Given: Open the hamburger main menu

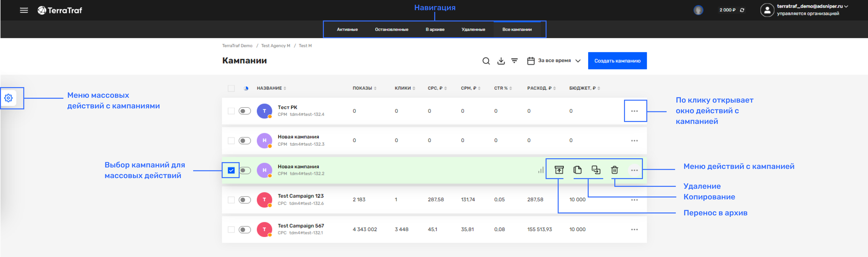Looking at the screenshot, I should coord(23,10).
